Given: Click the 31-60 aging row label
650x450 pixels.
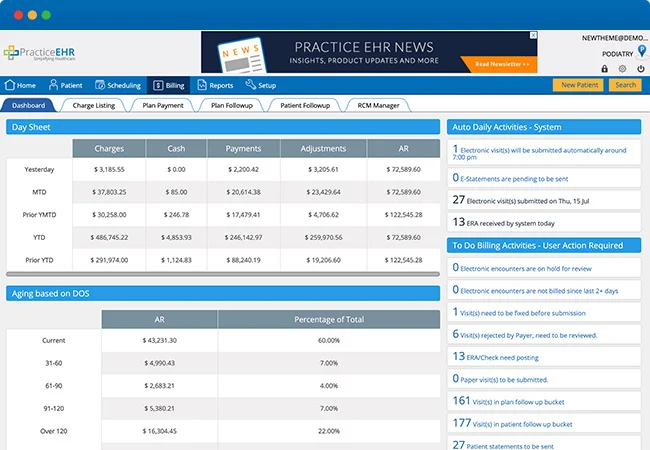Looking at the screenshot, I should pos(54,363).
